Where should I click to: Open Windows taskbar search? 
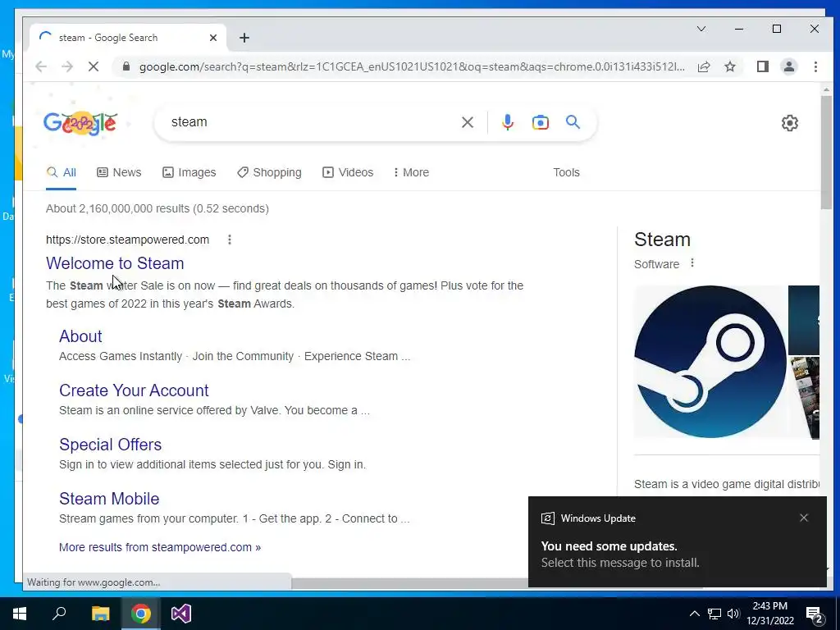click(x=59, y=614)
